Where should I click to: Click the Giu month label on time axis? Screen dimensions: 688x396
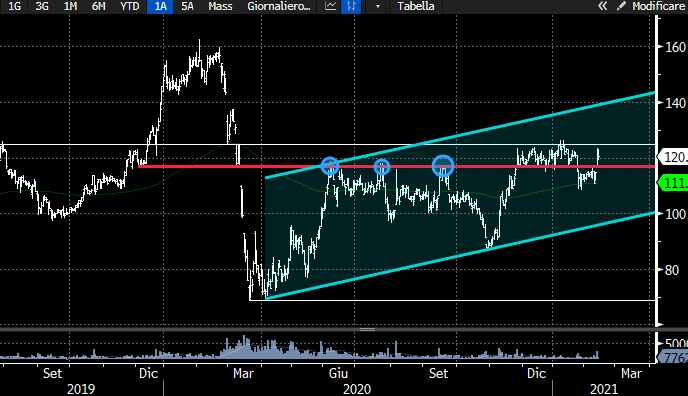point(338,373)
